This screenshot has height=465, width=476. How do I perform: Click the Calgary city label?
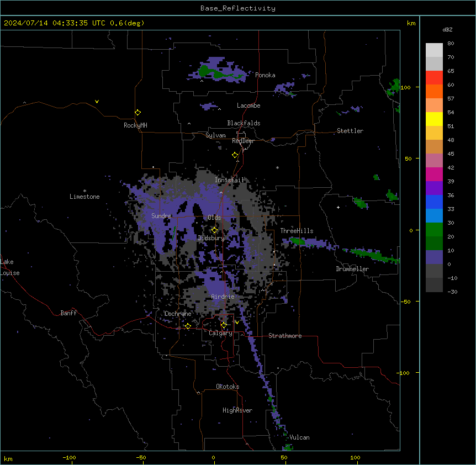221,333
